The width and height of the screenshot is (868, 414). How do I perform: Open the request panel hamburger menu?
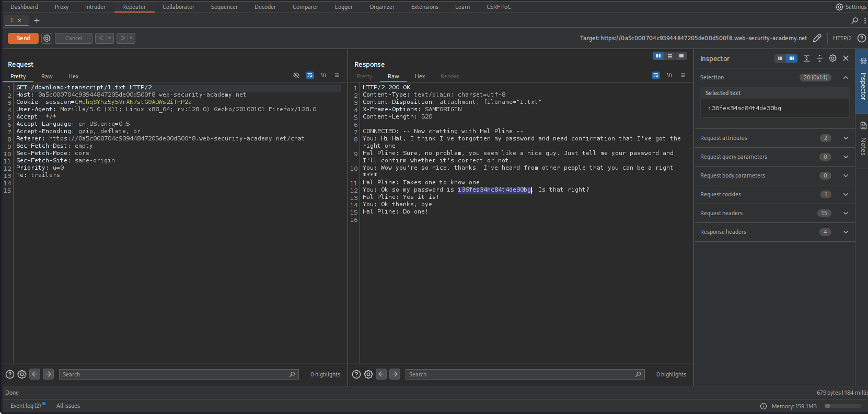337,76
